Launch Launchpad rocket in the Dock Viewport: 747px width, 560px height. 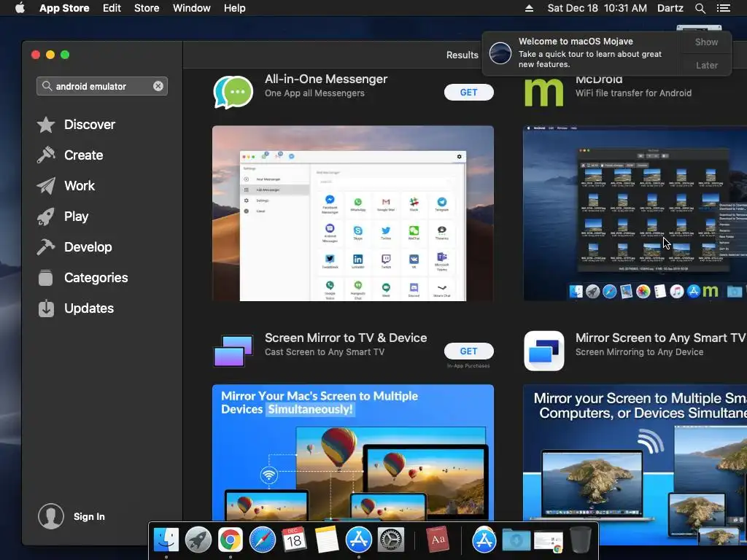tap(198, 540)
